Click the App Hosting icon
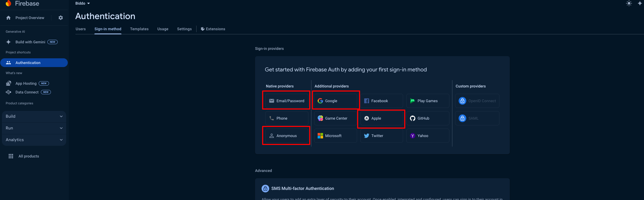 click(8, 83)
